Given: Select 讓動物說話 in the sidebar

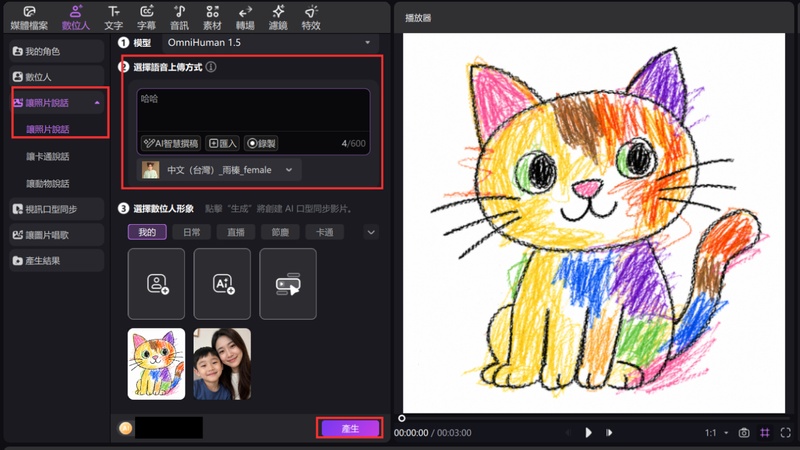Looking at the screenshot, I should click(47, 184).
